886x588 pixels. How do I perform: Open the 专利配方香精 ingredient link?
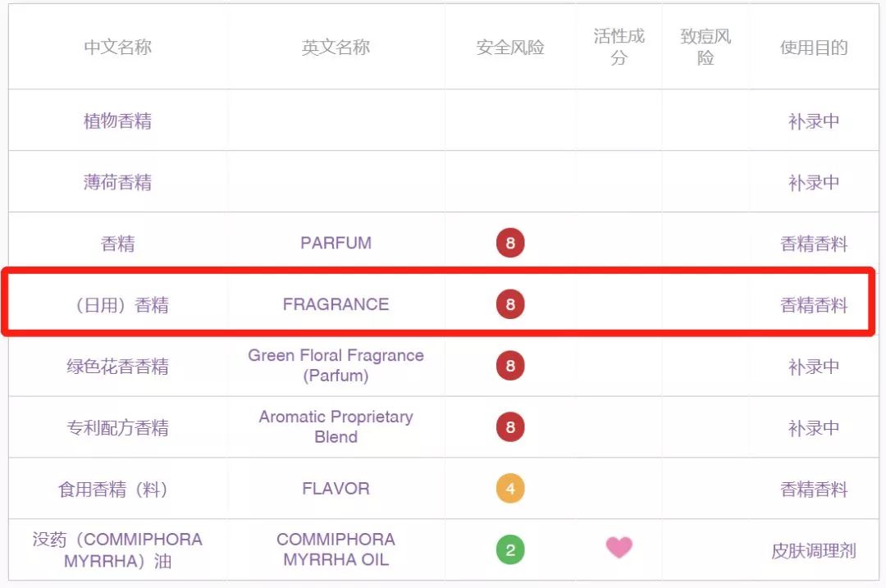tap(117, 427)
